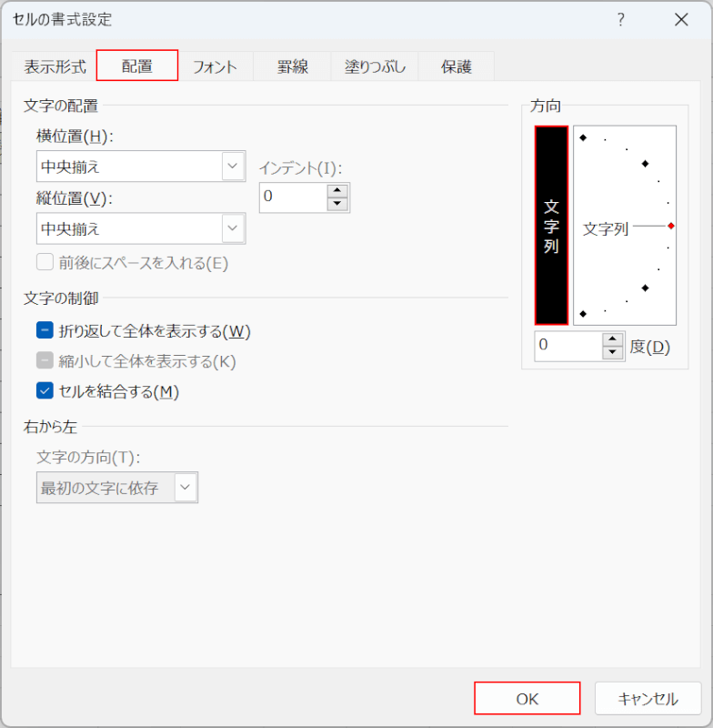
Task: Toggle 折り返して全体を表示する checkbox
Action: (45, 331)
